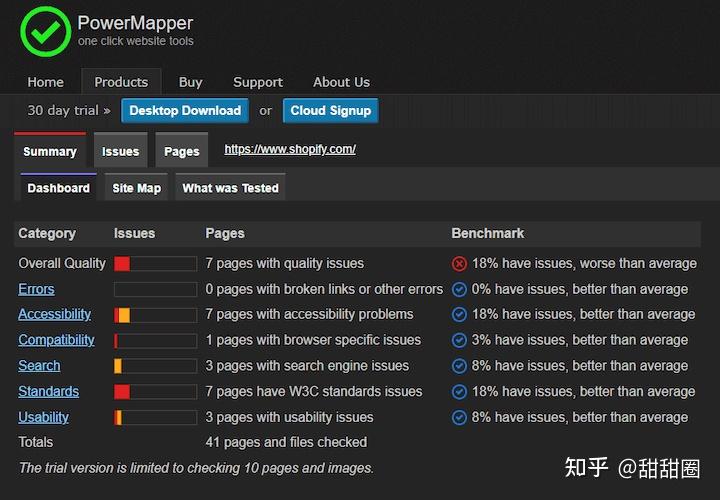Click the PowerMapper green checkmark logo
The width and height of the screenshot is (720, 500).
[x=45, y=32]
